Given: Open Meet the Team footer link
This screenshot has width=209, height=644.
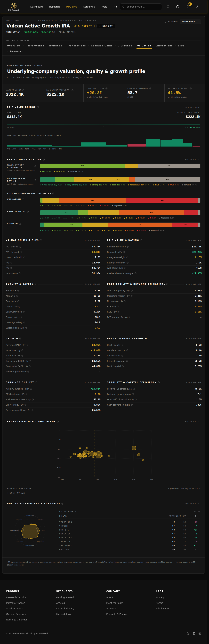Looking at the screenshot, I should [x=115, y=603].
